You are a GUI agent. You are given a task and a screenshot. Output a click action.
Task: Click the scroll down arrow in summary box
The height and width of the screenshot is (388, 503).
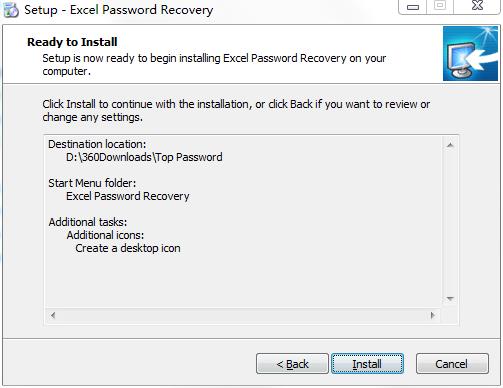tap(450, 299)
